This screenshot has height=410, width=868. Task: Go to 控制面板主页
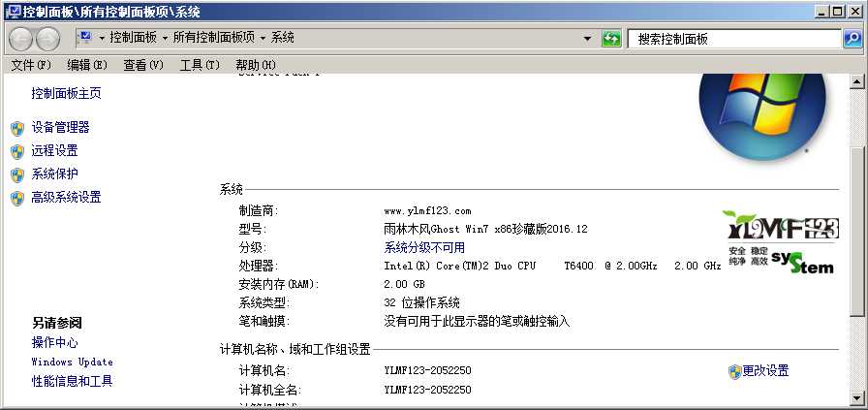(67, 94)
